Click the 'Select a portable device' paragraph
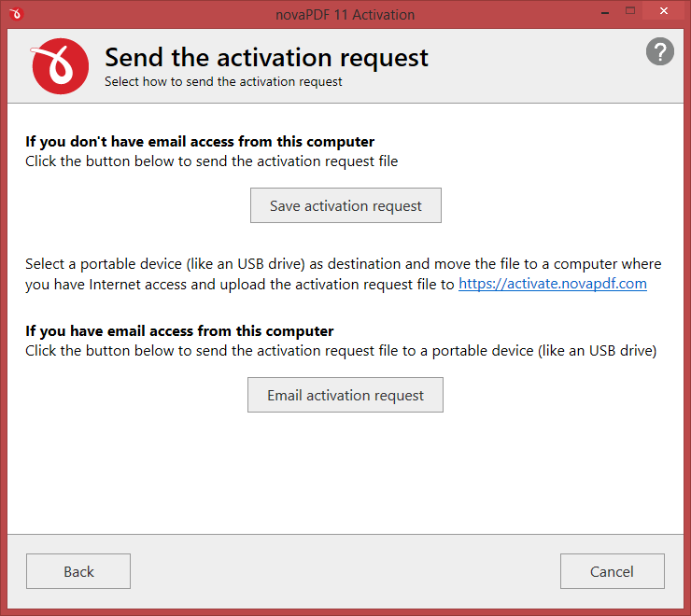Image resolution: width=691 pixels, height=616 pixels. coord(344,274)
